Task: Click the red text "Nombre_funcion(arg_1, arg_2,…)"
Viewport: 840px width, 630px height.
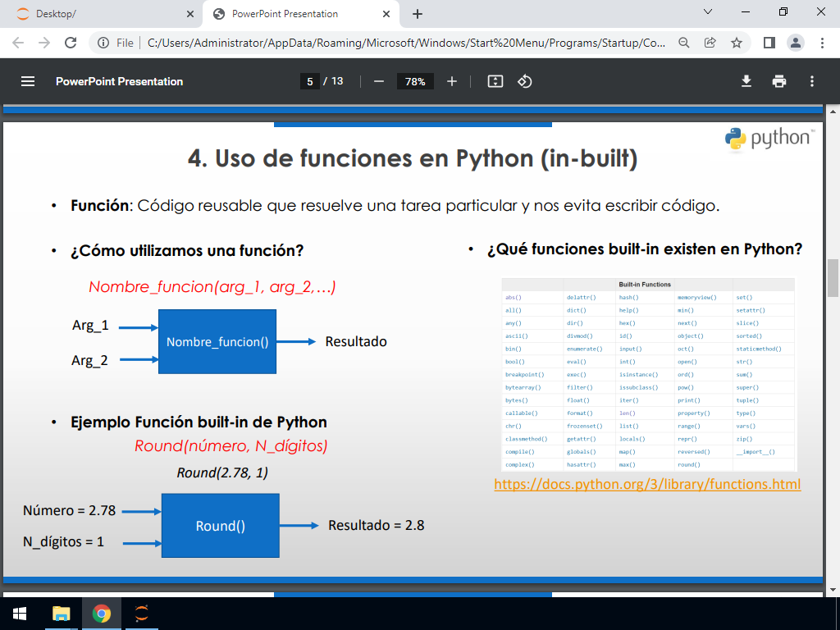Action: (x=212, y=287)
